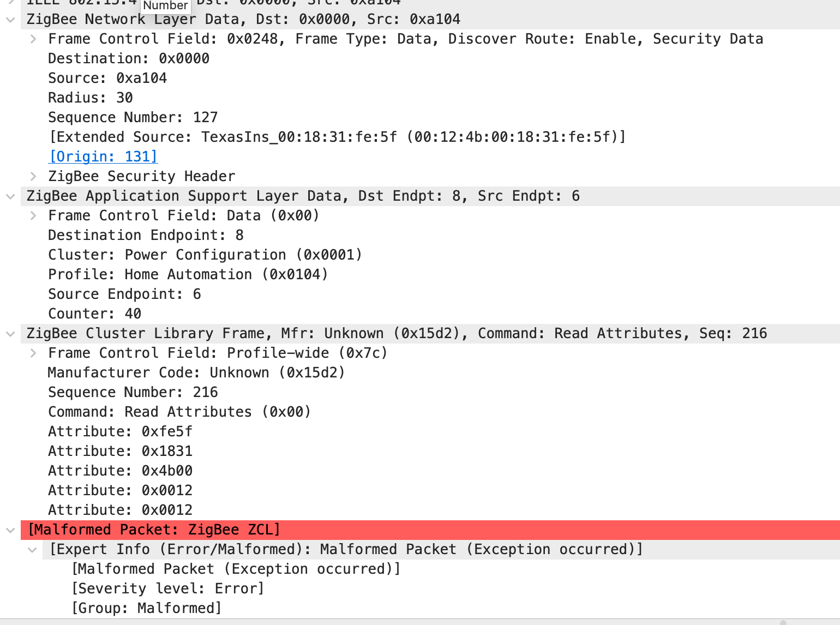This screenshot has height=625, width=840.
Task: Open the Origin 131 packet link
Action: (103, 157)
